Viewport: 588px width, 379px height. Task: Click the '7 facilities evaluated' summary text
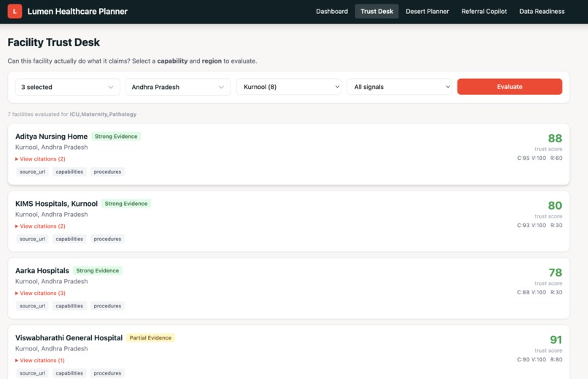(x=72, y=115)
